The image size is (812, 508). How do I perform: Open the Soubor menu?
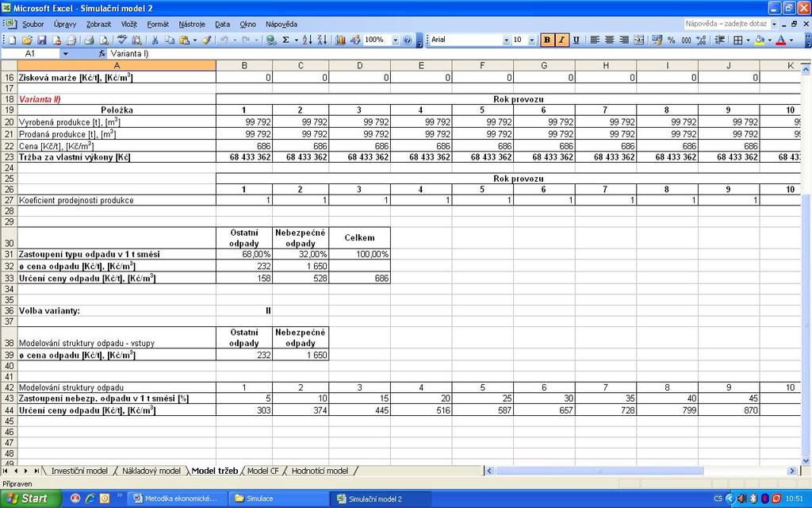pos(33,25)
